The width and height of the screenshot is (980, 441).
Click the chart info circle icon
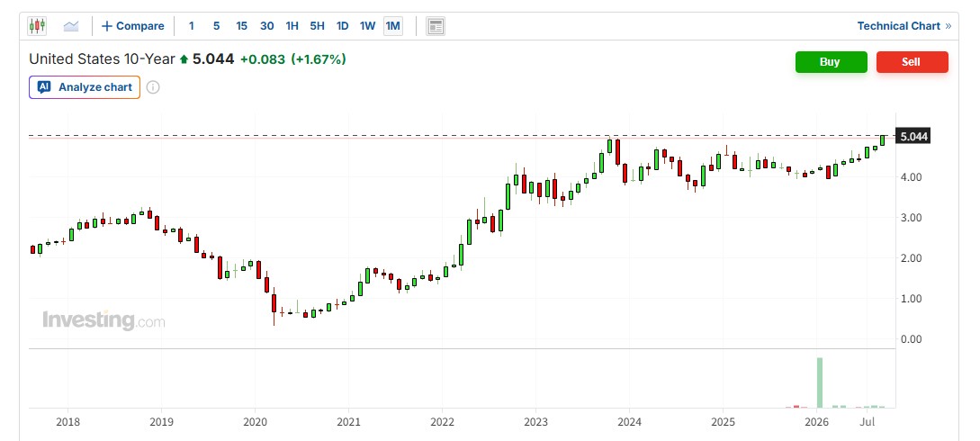(x=152, y=86)
